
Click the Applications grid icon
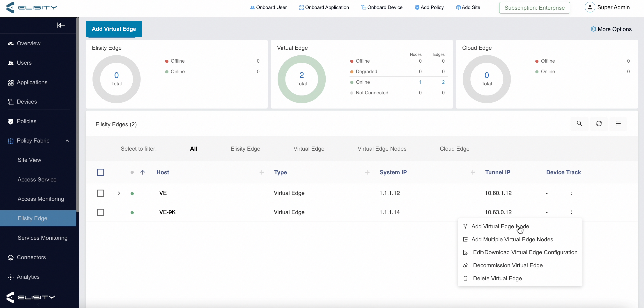click(11, 83)
